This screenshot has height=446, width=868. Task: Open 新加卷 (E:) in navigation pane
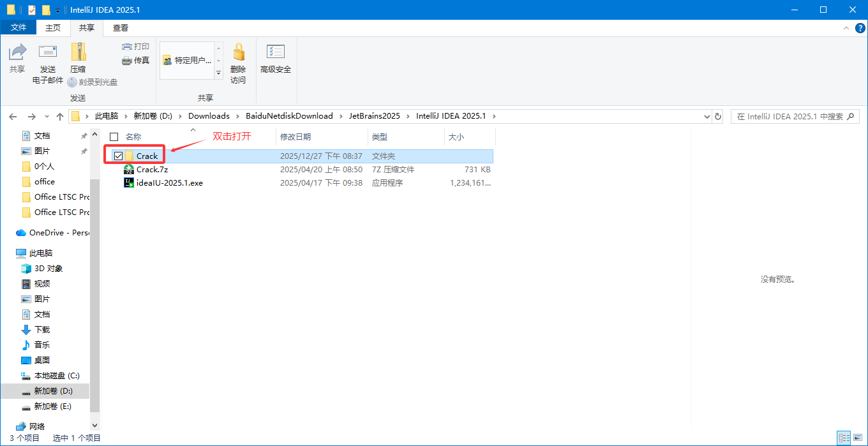coord(53,406)
